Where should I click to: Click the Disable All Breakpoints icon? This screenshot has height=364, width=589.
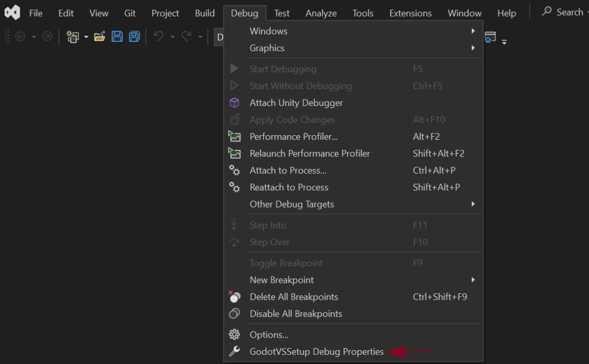click(x=234, y=314)
